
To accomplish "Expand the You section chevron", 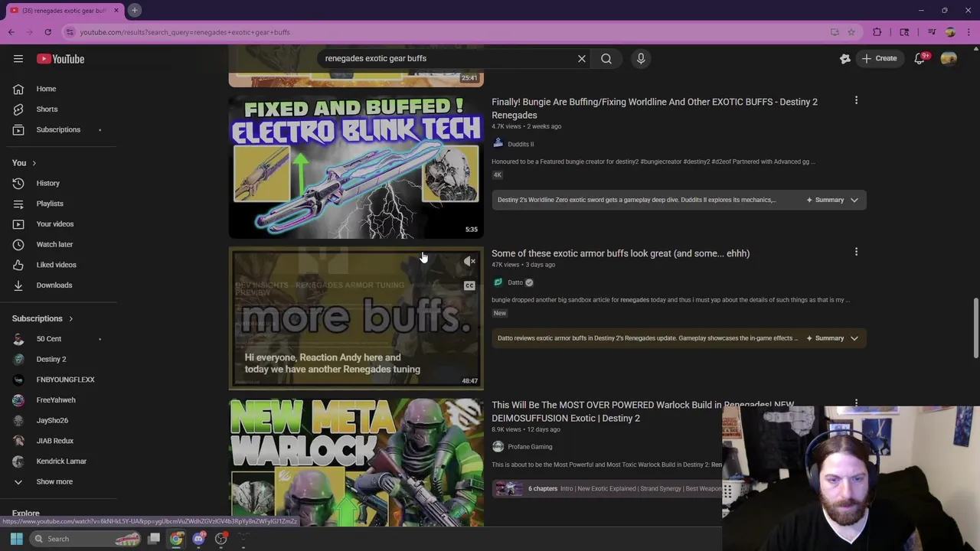I will (x=34, y=163).
